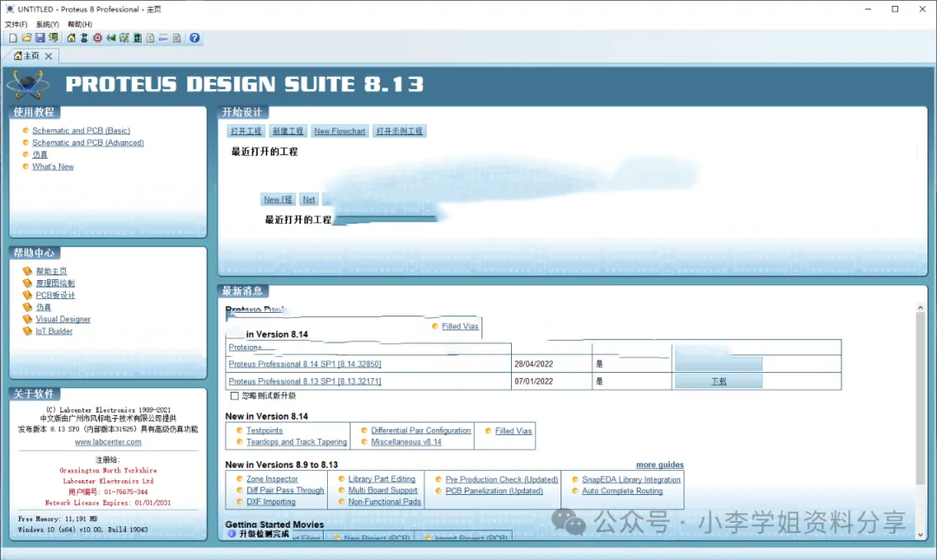937x560 pixels.
Task: Open the PCB板设计 help link
Action: coord(55,295)
